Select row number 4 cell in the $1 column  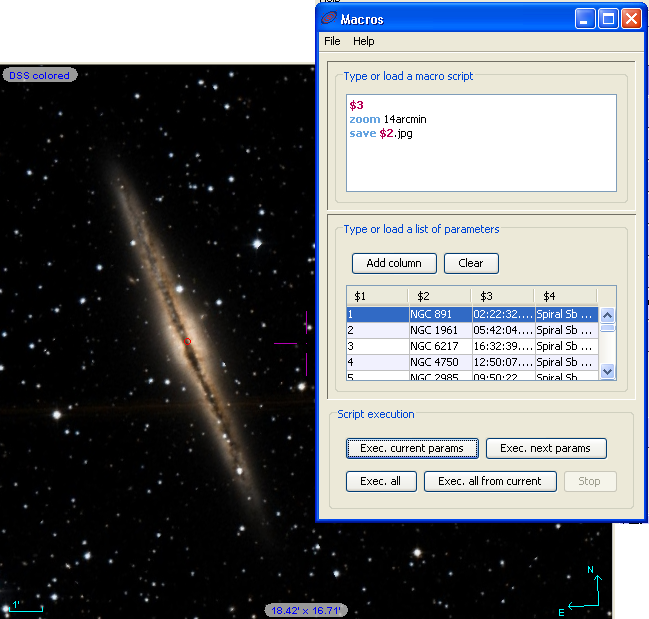[378, 362]
